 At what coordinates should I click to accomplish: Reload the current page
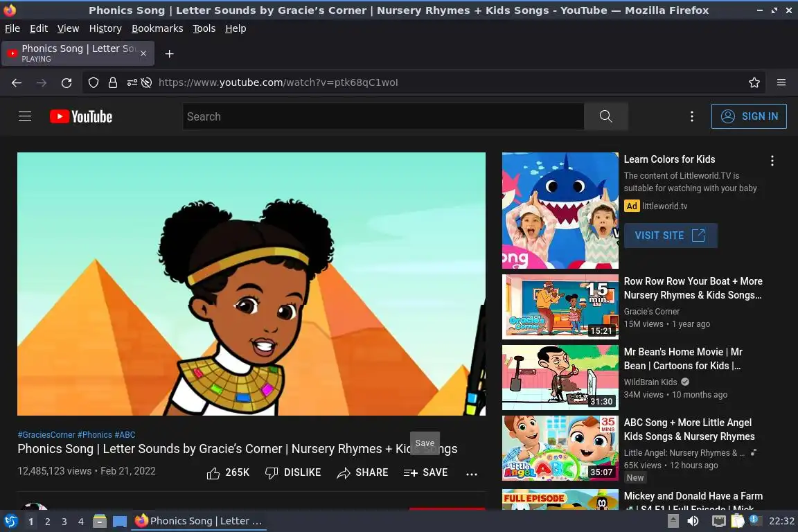(x=66, y=83)
